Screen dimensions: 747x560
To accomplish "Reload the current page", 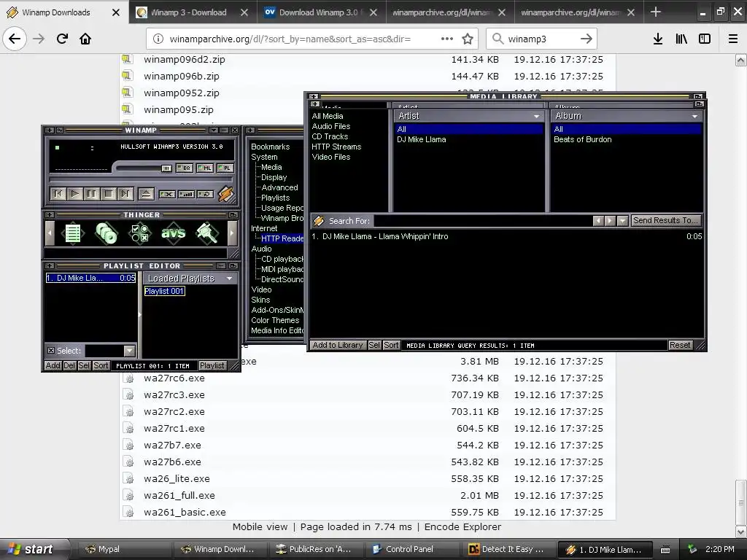I will [x=62, y=39].
